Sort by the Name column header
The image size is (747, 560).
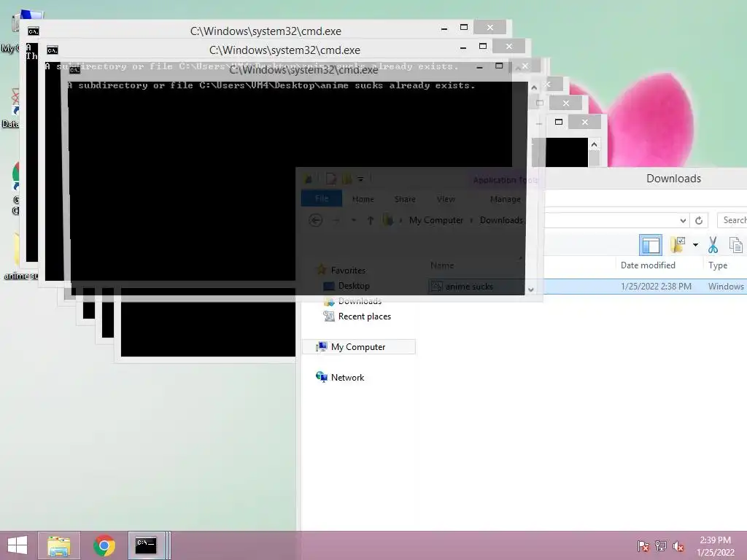pyautogui.click(x=442, y=265)
